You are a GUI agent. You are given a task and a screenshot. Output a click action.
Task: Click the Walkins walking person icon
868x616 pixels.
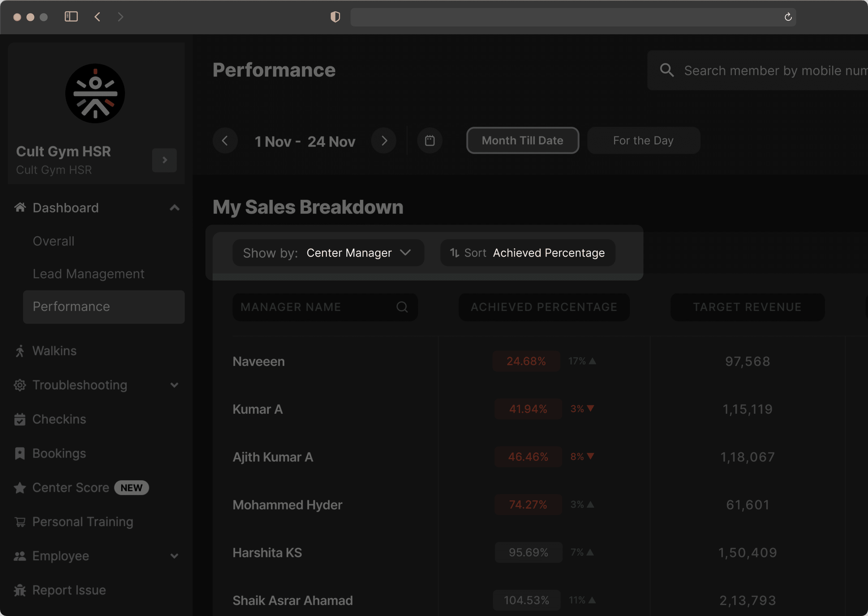pyautogui.click(x=20, y=351)
